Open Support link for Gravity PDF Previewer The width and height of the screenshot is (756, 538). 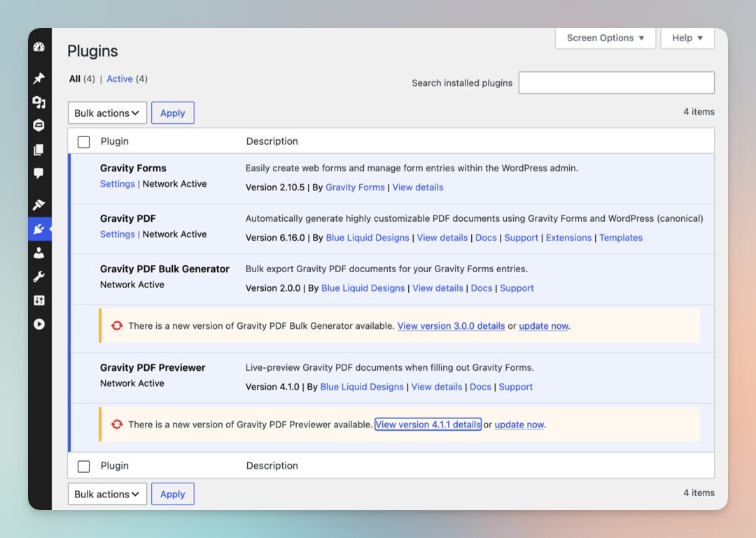click(x=516, y=387)
